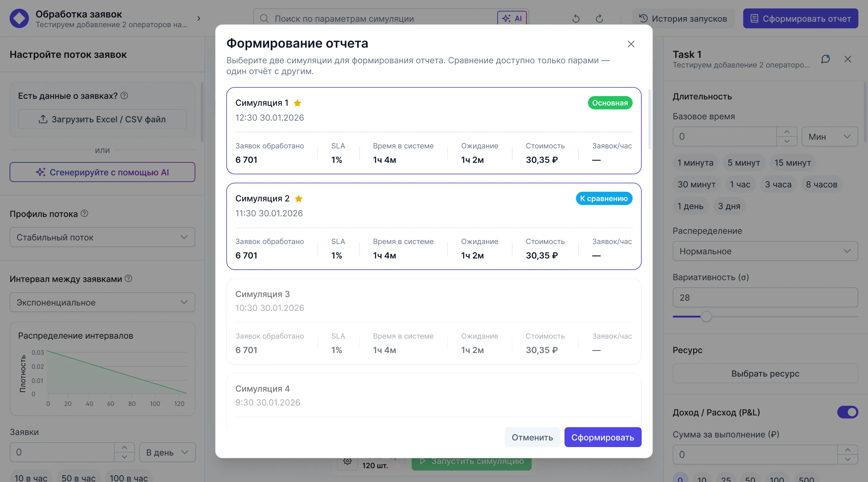The image size is (868, 482).
Task: Click the star icon on Симуляция 1
Action: pos(298,103)
